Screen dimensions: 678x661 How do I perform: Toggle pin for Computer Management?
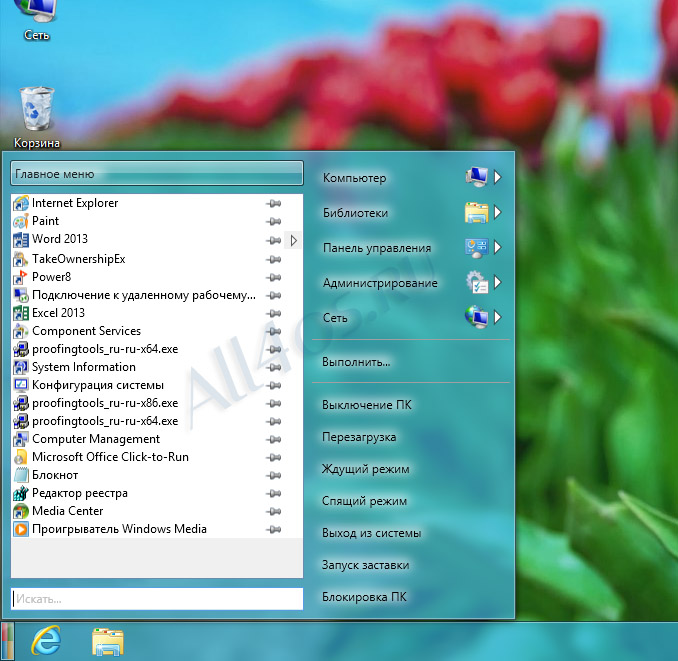[273, 439]
